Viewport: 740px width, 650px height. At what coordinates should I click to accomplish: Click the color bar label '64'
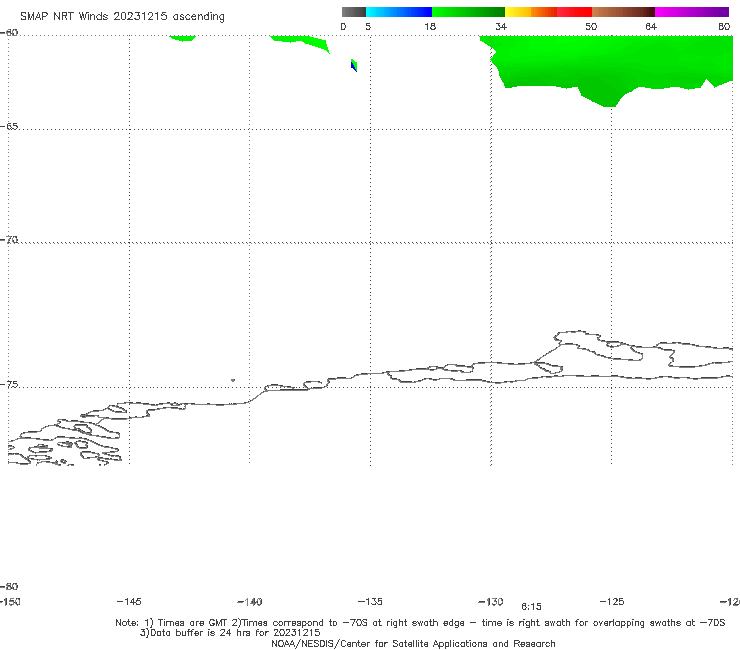(x=651, y=26)
